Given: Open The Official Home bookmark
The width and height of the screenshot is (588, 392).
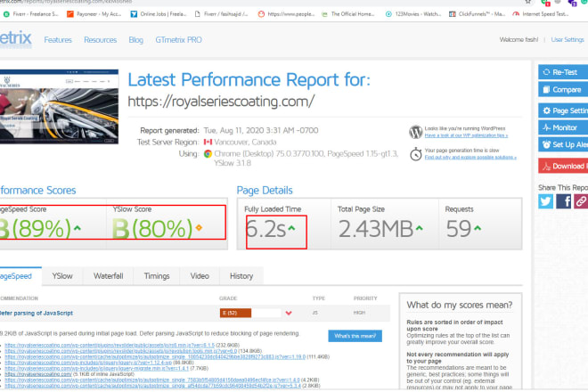Looking at the screenshot, I should [x=348, y=14].
